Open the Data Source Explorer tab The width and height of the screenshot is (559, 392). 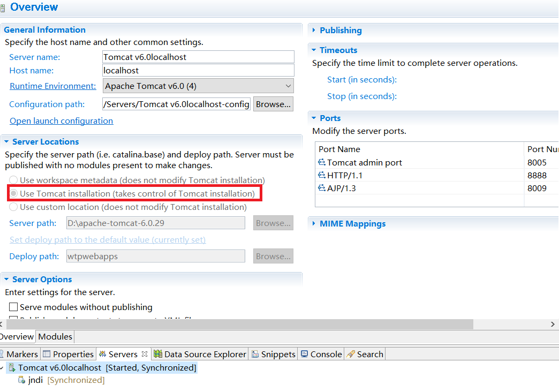click(200, 354)
